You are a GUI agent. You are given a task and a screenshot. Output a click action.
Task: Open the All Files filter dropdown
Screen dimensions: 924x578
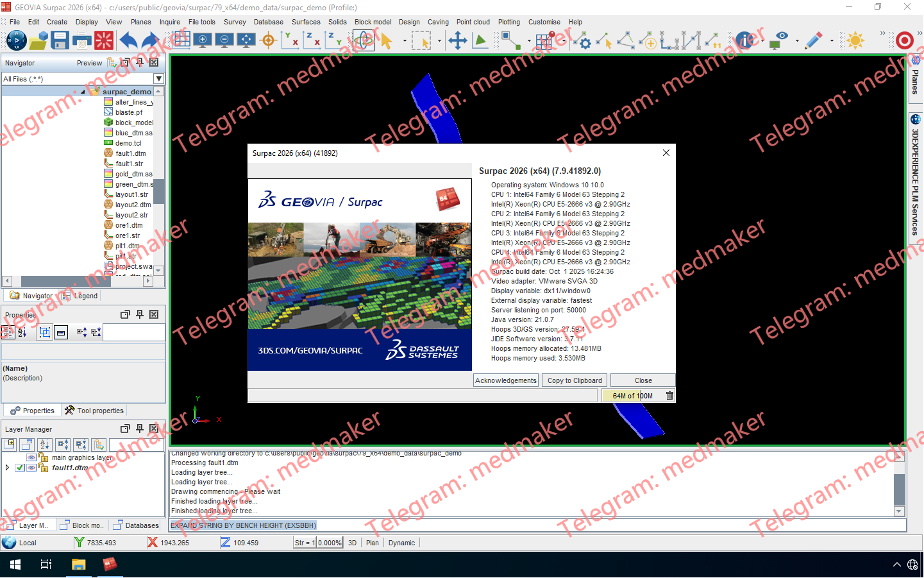click(x=158, y=79)
